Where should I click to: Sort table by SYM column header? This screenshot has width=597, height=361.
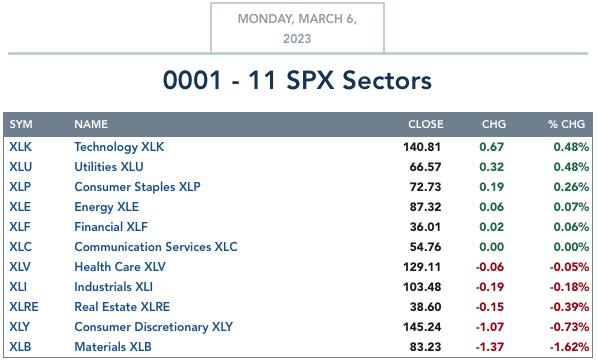21,125
